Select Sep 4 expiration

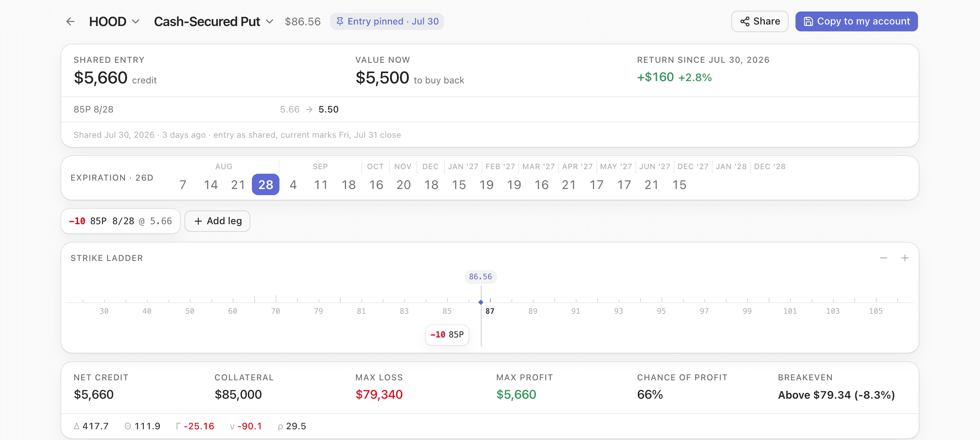[293, 185]
